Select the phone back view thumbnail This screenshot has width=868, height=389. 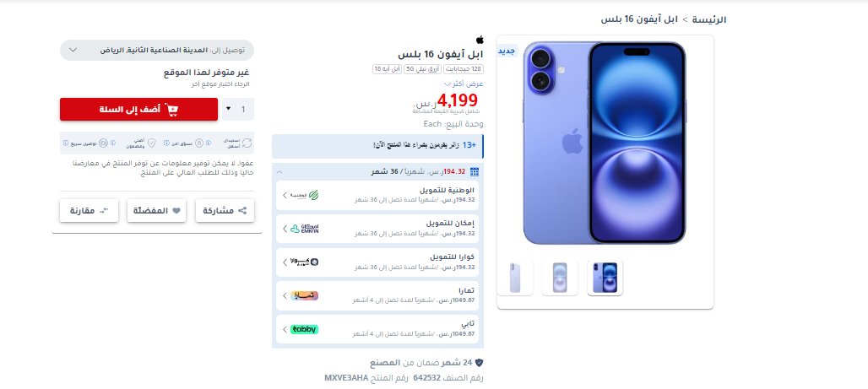pos(515,278)
